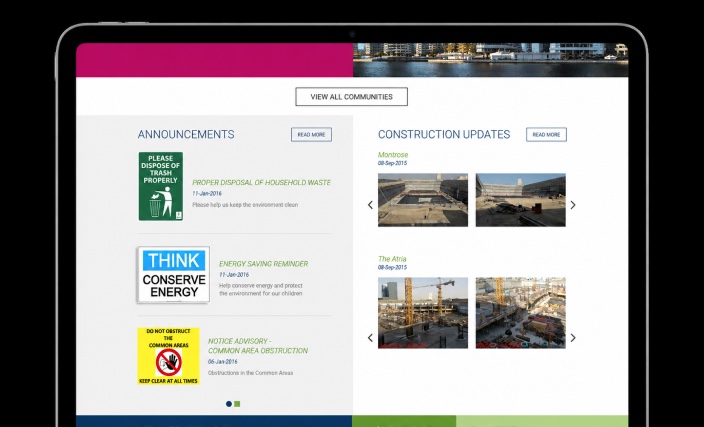Click the 08-Sep-2015 date under Montrose
The width and height of the screenshot is (704, 427).
392,163
